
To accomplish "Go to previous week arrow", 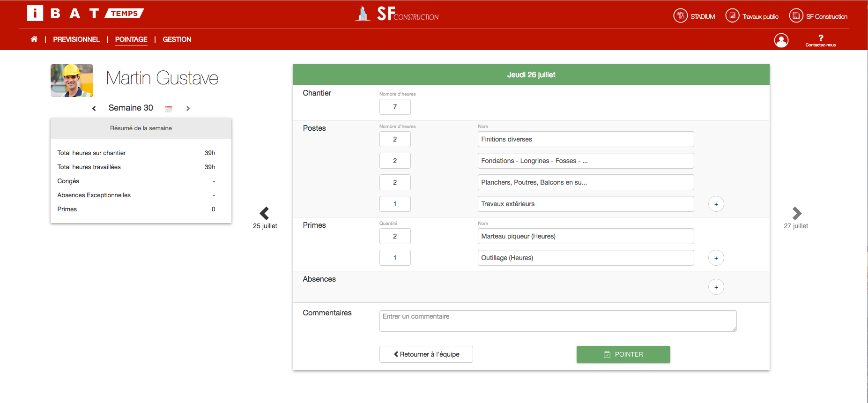I will [94, 108].
